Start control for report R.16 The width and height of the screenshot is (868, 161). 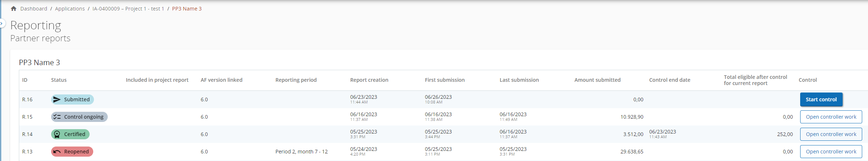point(821,99)
